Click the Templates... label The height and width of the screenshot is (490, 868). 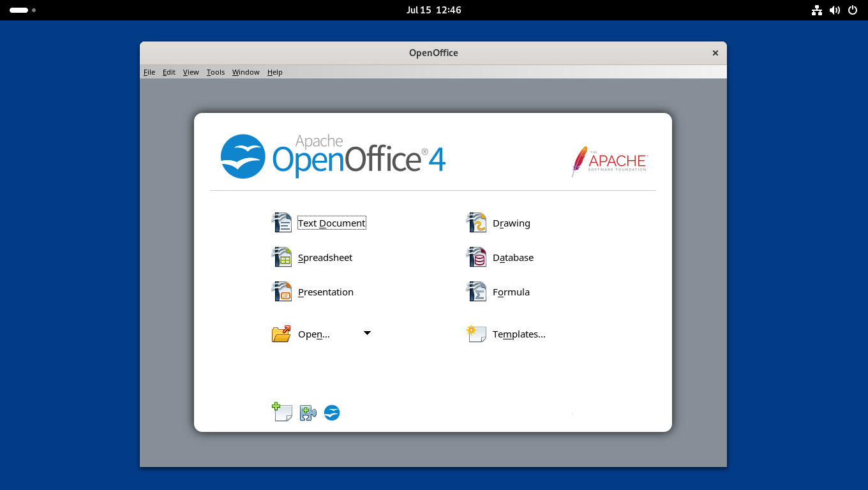click(519, 334)
